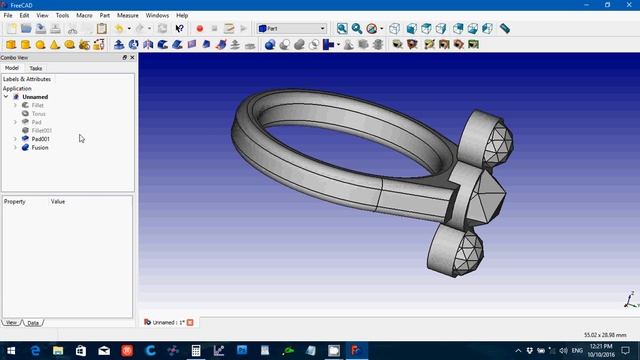Image resolution: width=640 pixels, height=360 pixels.
Task: Open the Join objects dropdown arrow
Action: pyautogui.click(x=338, y=44)
